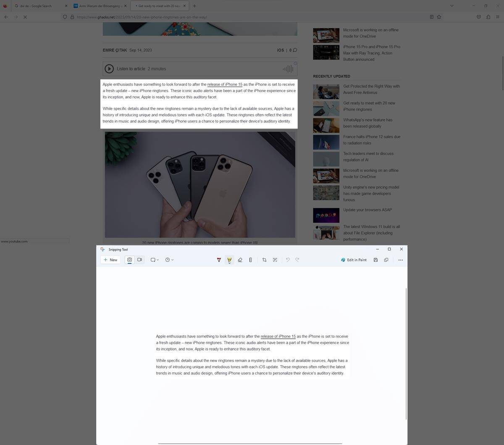The image size is (504, 445).
Task: Switch to screen recording mode
Action: click(139, 260)
